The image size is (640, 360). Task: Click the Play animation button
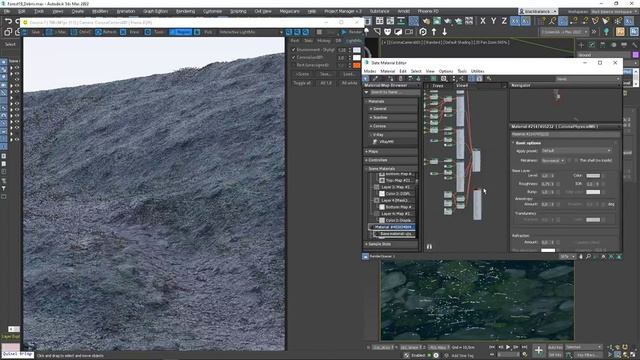pyautogui.click(x=508, y=347)
